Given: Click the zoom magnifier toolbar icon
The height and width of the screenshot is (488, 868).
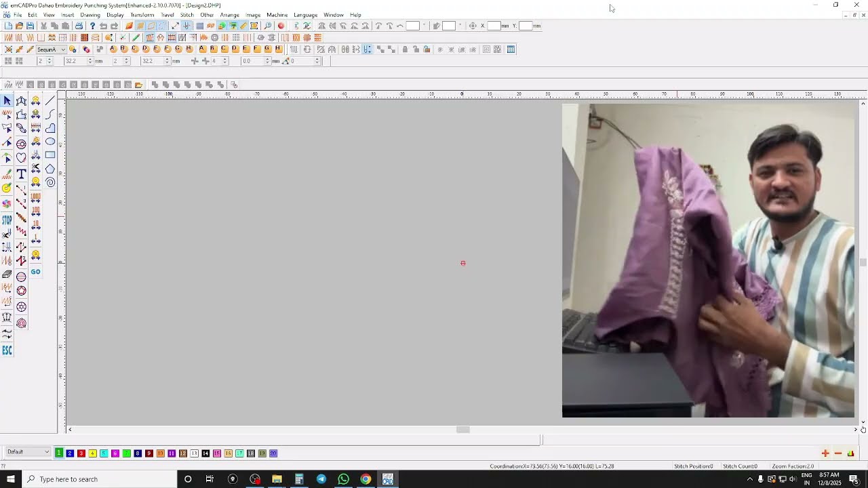Looking at the screenshot, I should click(268, 26).
